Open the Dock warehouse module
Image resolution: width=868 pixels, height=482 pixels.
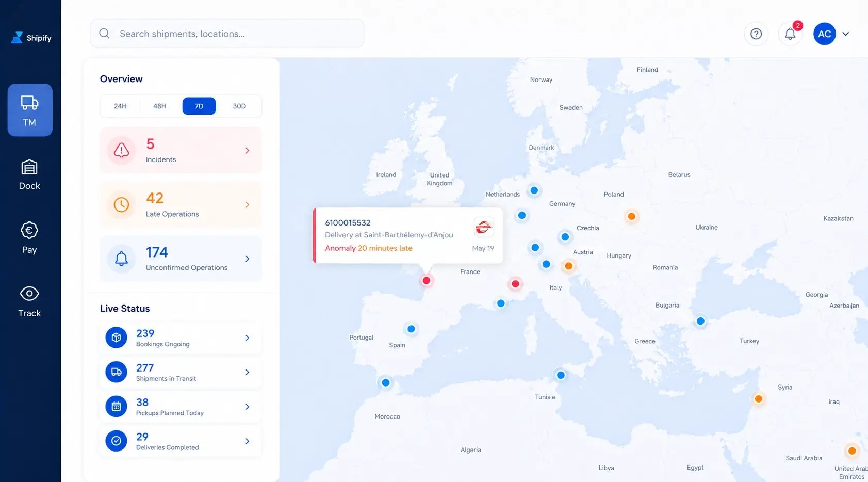pos(29,175)
